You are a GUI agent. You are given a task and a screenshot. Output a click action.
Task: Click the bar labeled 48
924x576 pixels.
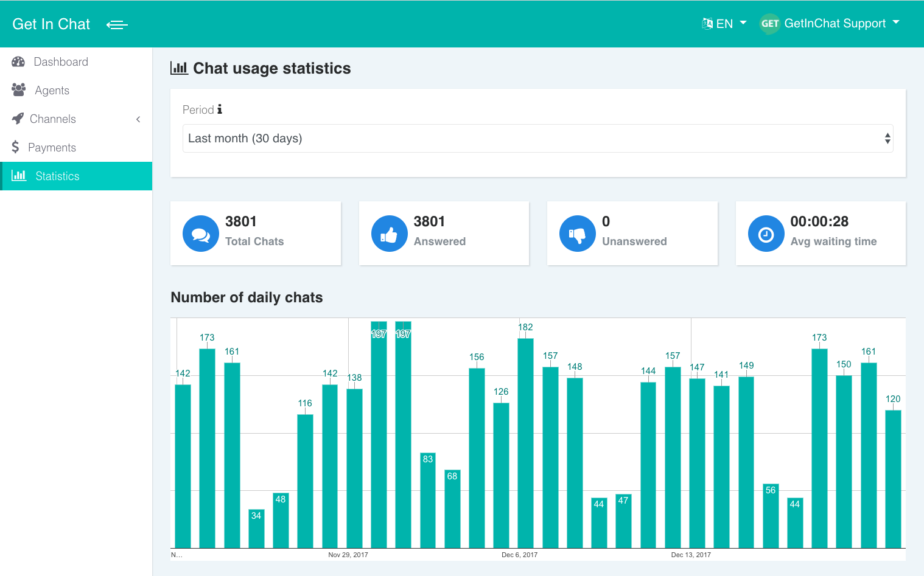(x=281, y=520)
